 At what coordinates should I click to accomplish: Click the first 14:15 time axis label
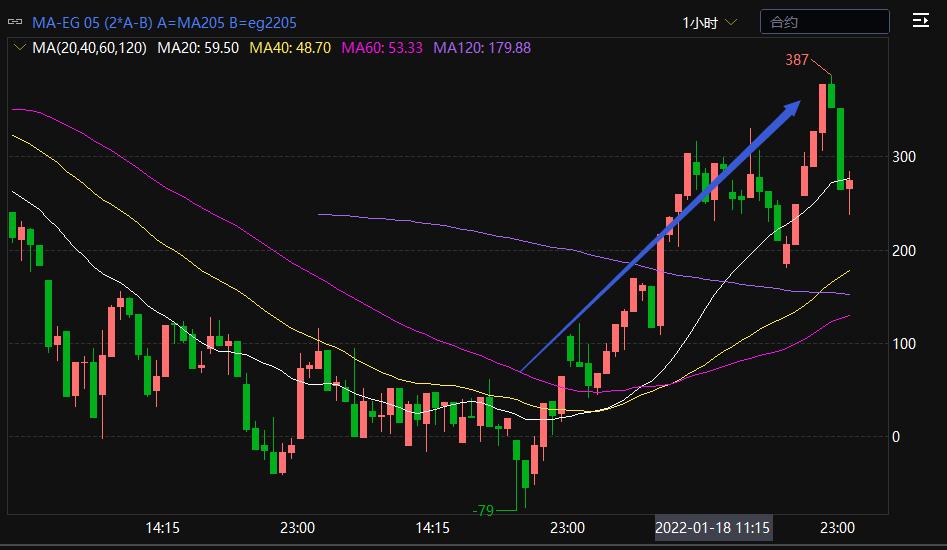[162, 528]
